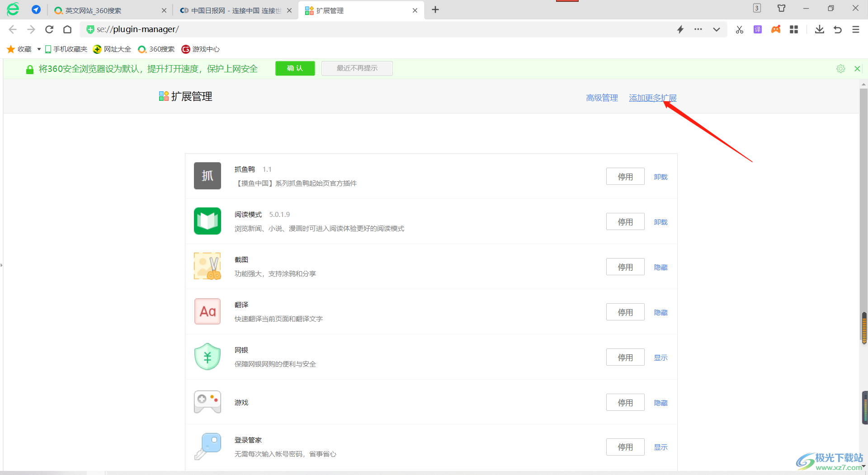This screenshot has width=868, height=475.
Task: Open the skin shirt icon
Action: tap(781, 8)
